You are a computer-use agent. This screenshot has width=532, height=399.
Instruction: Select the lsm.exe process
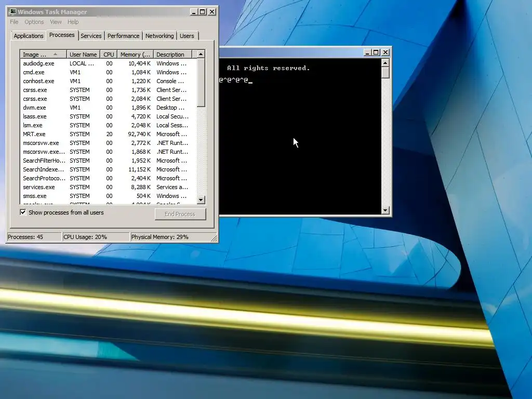click(108, 125)
